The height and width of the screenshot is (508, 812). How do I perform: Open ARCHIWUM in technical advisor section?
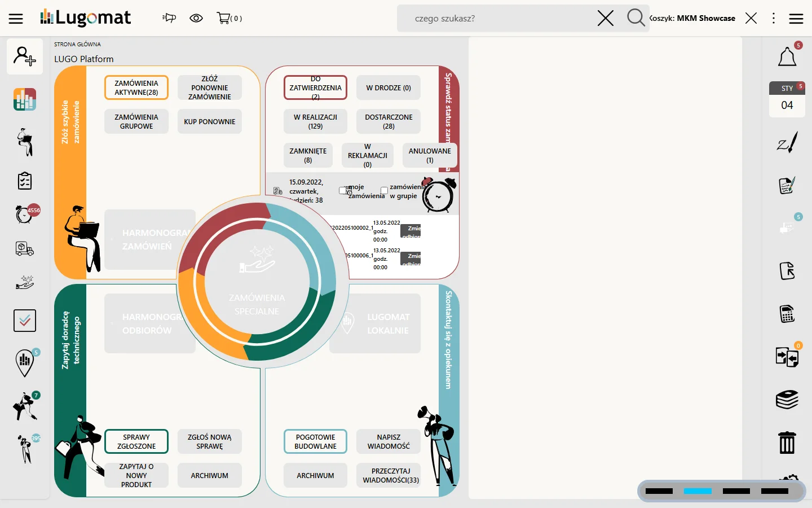coord(210,476)
